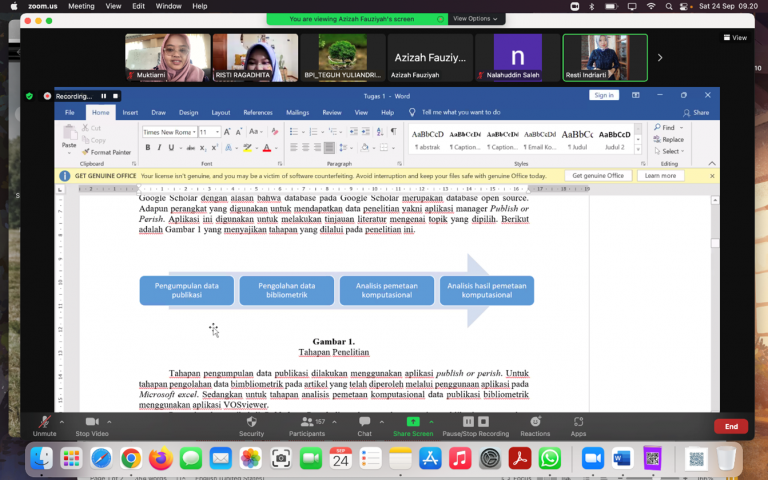The width and height of the screenshot is (768, 480).
Task: Decrease font size with Shrink Font
Action: tap(239, 132)
